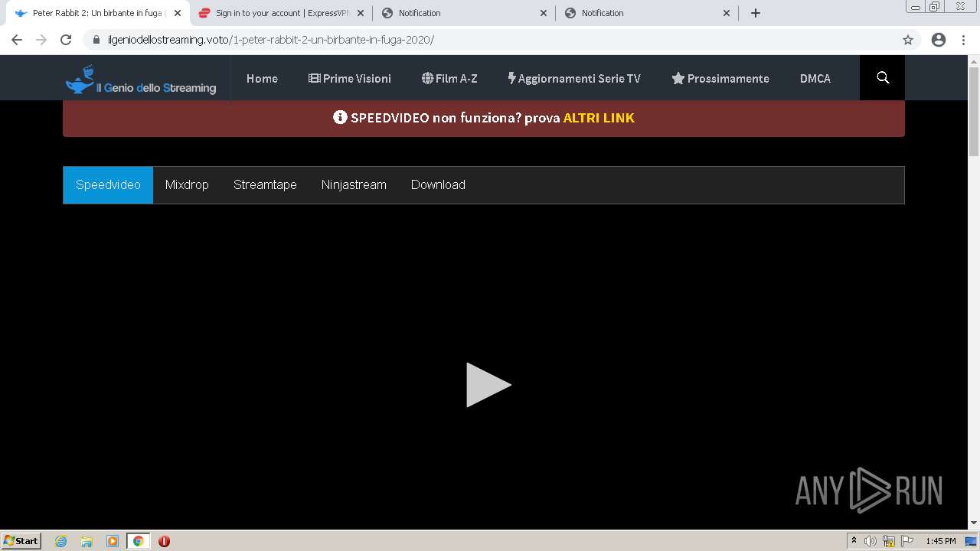Show hidden tray icons arrow
980x551 pixels.
[x=854, y=541]
